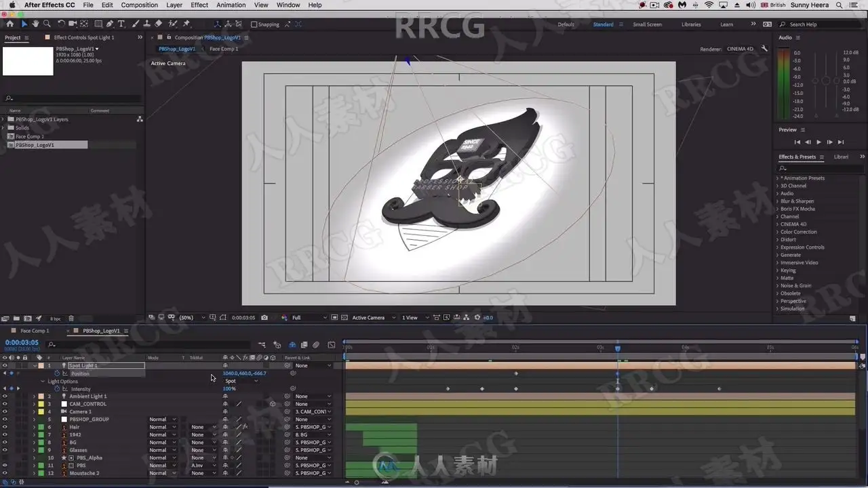Hide the Ambient Light 1 layer

pos(5,396)
